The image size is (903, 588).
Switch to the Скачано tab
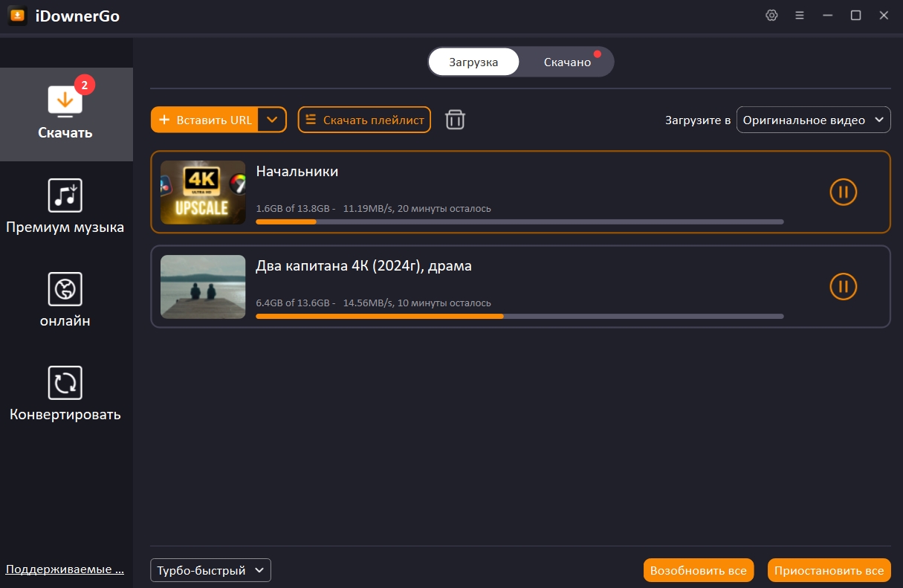pyautogui.click(x=567, y=62)
